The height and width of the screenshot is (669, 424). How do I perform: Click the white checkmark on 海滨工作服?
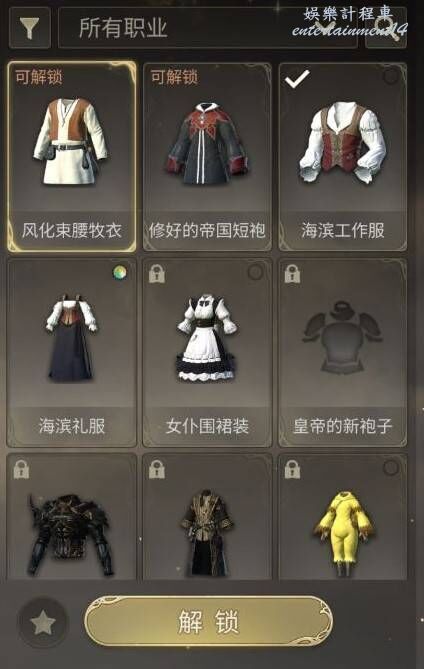tap(297, 79)
